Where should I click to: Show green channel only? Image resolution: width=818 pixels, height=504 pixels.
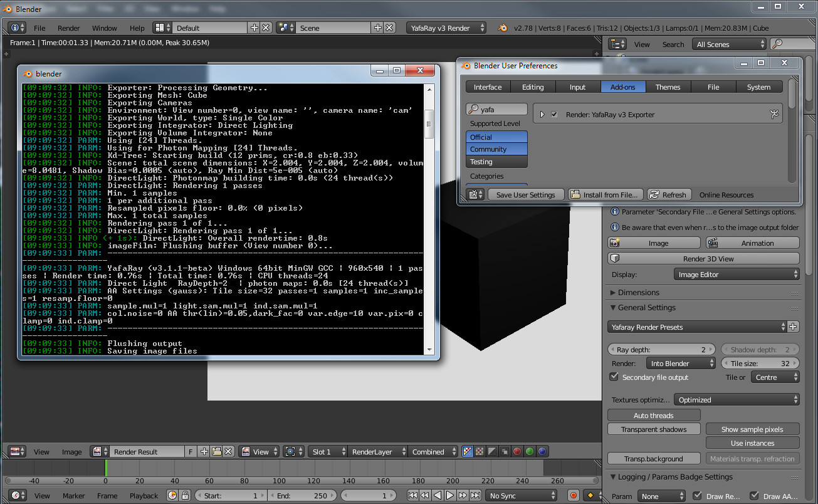530,451
